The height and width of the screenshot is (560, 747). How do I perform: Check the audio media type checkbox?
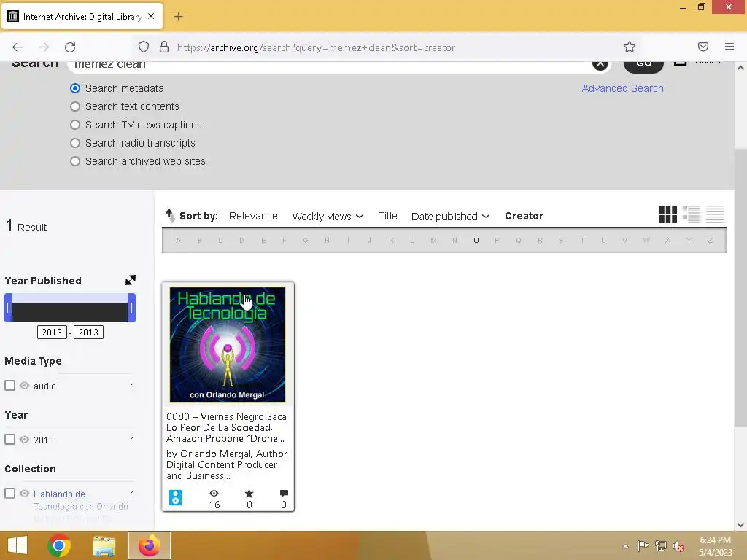point(10,385)
